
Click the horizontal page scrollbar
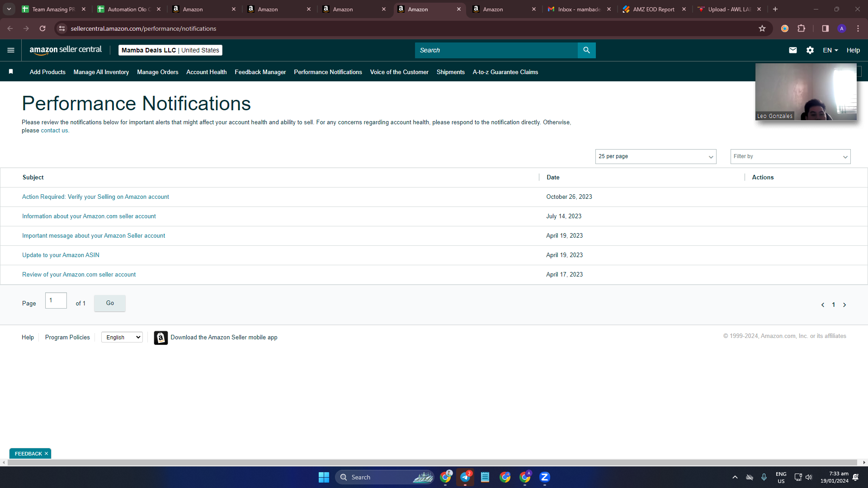pyautogui.click(x=432, y=462)
